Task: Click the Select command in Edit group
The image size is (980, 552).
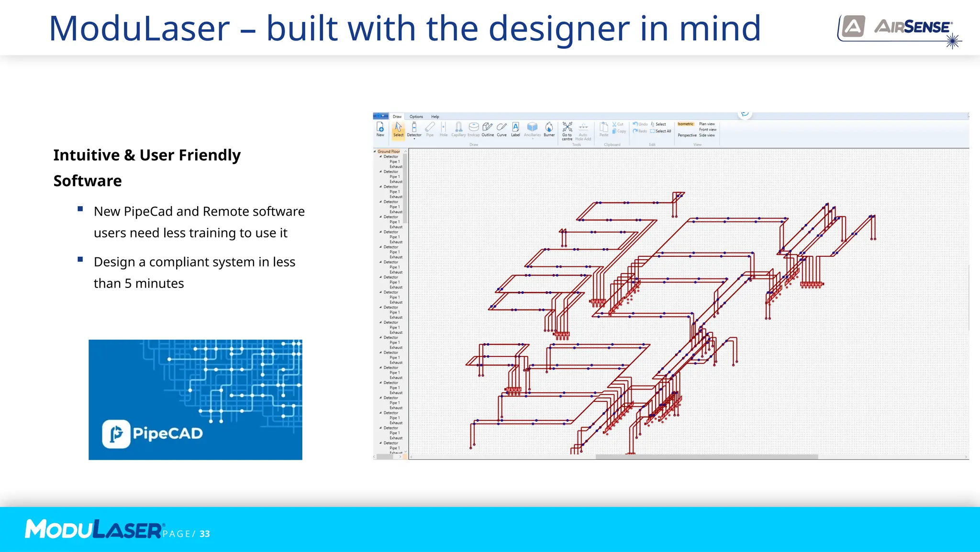Action: point(658,124)
